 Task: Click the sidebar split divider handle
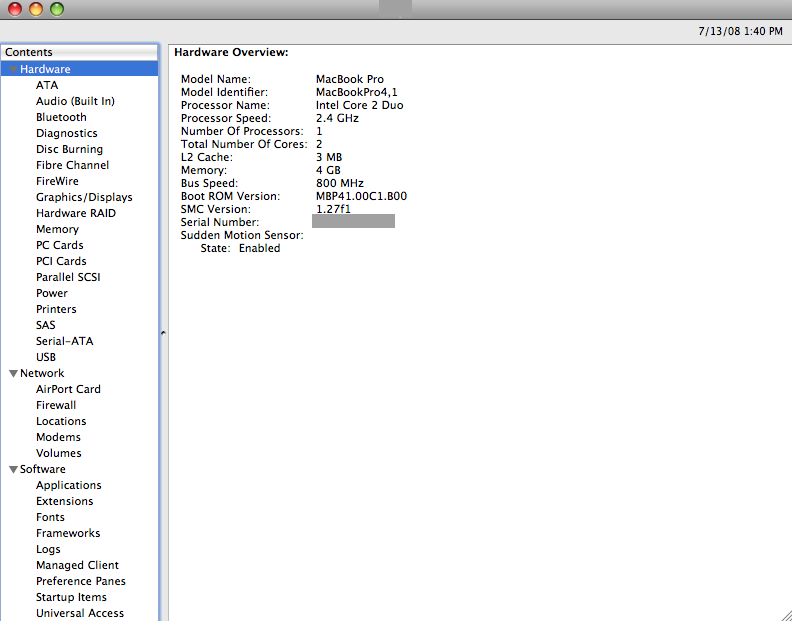tap(163, 333)
